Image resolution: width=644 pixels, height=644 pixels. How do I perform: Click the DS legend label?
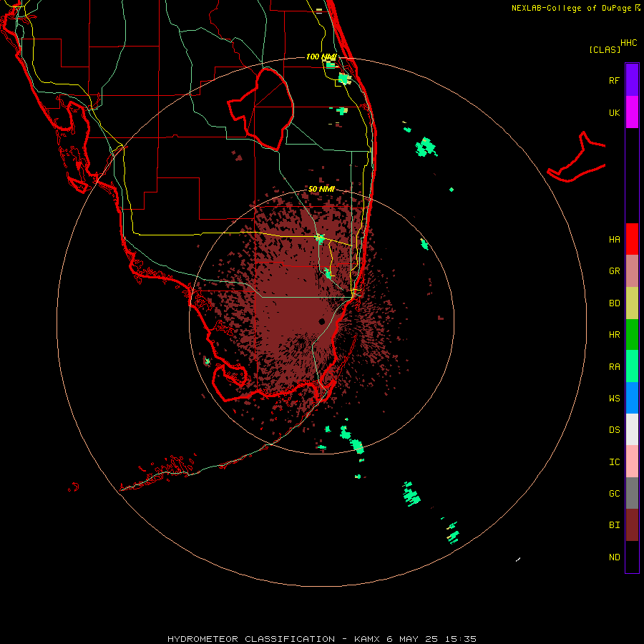tap(614, 430)
